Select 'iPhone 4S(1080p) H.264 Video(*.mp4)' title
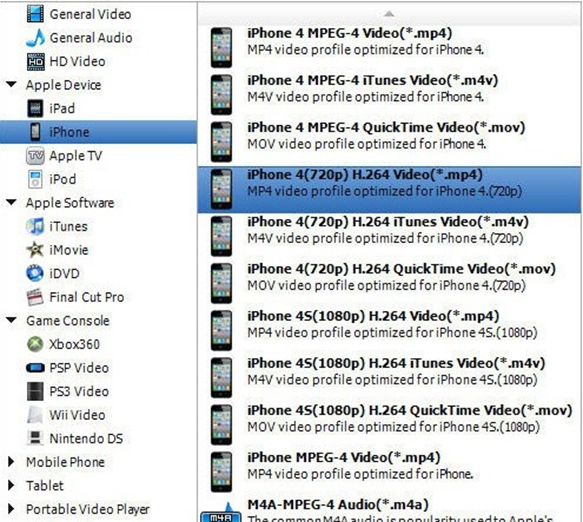 [373, 316]
